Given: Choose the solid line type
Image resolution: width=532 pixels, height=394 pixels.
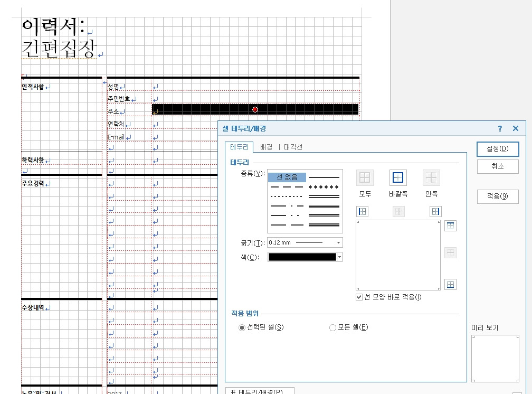Looking at the screenshot, I should 324,177.
